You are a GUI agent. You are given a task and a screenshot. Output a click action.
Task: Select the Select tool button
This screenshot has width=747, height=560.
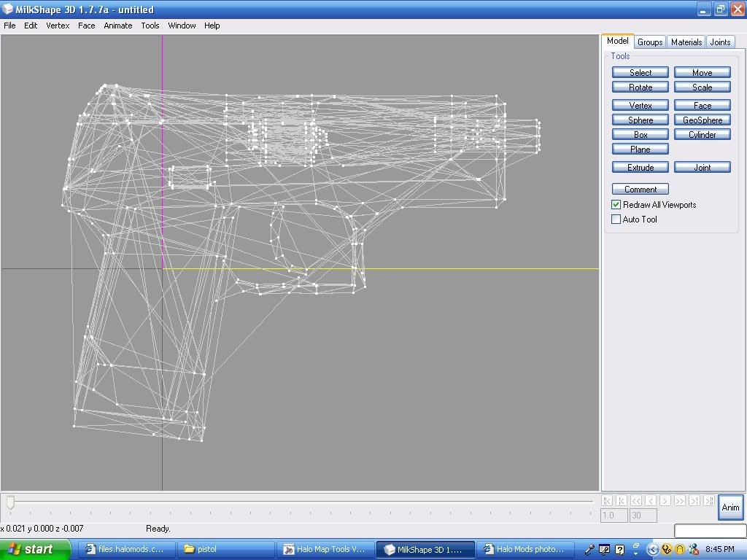640,72
